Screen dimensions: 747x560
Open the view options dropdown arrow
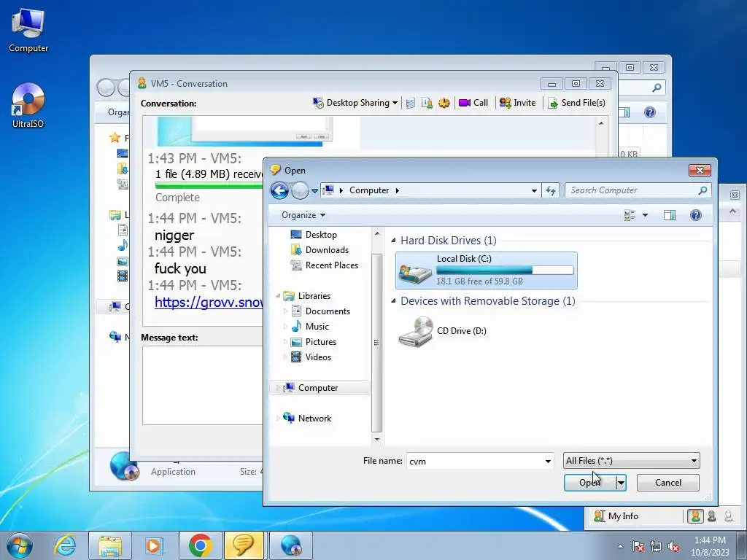click(x=645, y=215)
